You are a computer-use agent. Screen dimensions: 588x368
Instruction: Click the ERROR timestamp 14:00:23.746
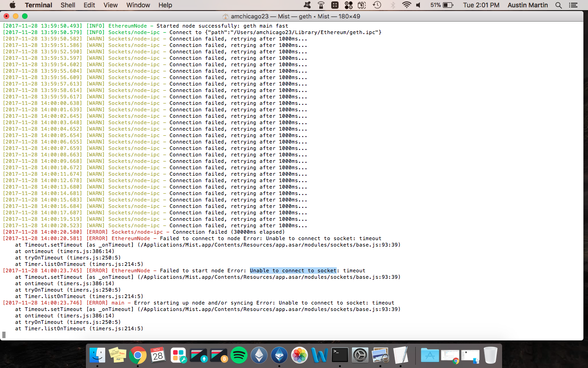coord(43,303)
